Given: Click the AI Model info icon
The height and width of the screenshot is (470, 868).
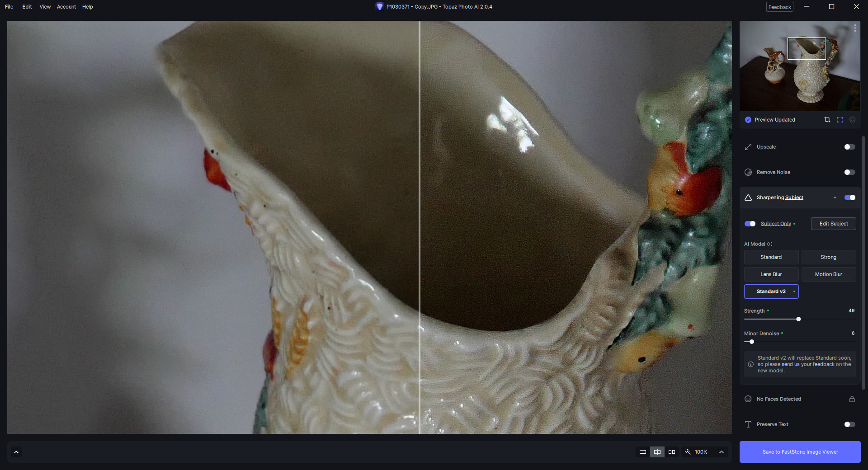Looking at the screenshot, I should coord(769,244).
